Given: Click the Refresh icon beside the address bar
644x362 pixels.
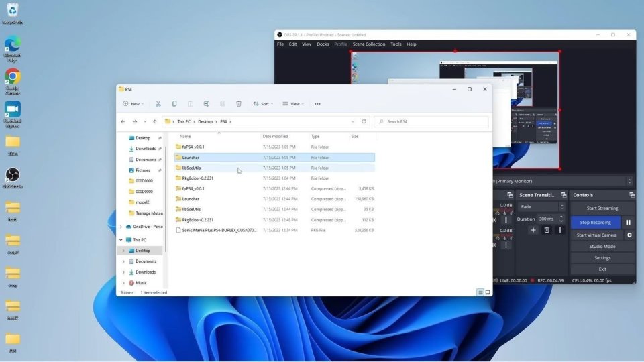Looking at the screenshot, I should coord(364,121).
